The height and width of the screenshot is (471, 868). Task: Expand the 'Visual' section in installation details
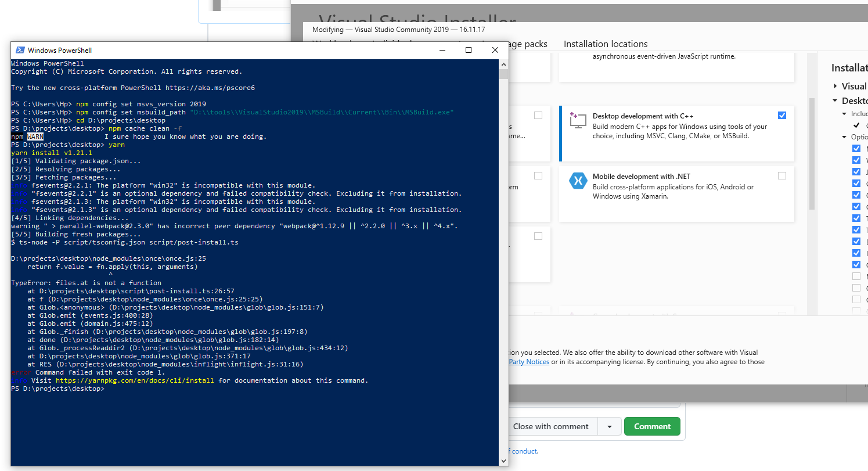(x=835, y=86)
